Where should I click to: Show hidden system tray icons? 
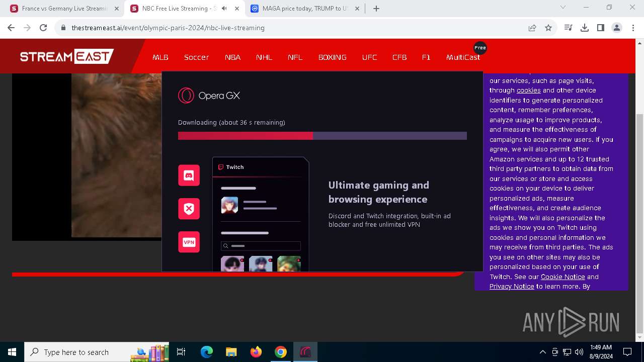542,352
